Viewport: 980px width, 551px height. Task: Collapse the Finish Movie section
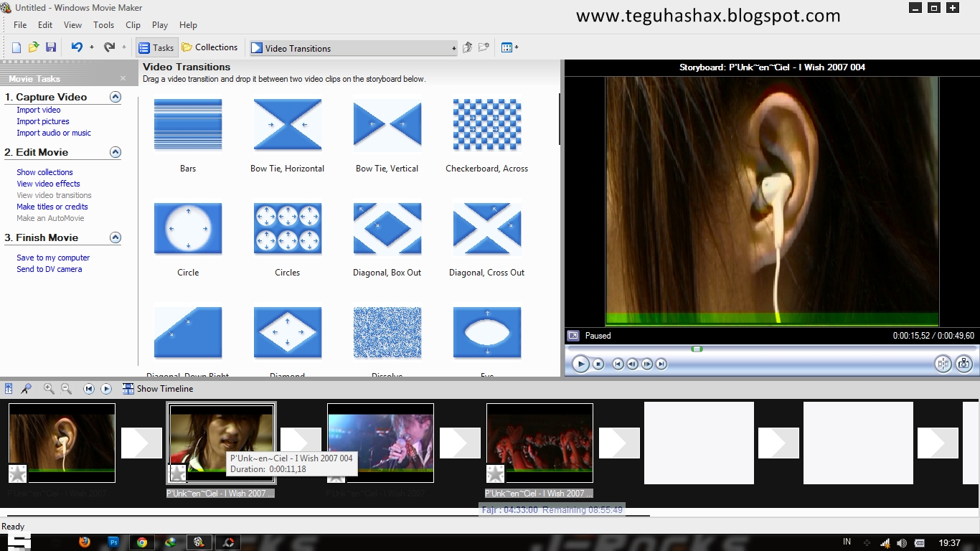point(116,237)
